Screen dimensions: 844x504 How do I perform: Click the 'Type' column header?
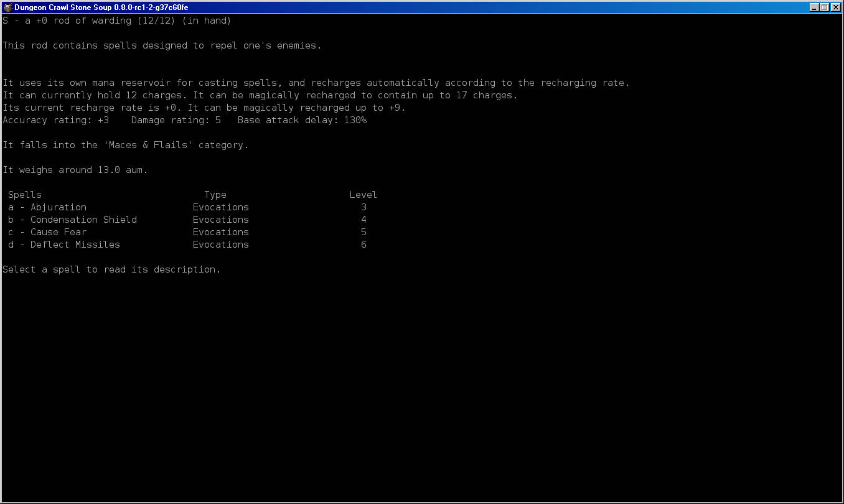click(x=215, y=195)
